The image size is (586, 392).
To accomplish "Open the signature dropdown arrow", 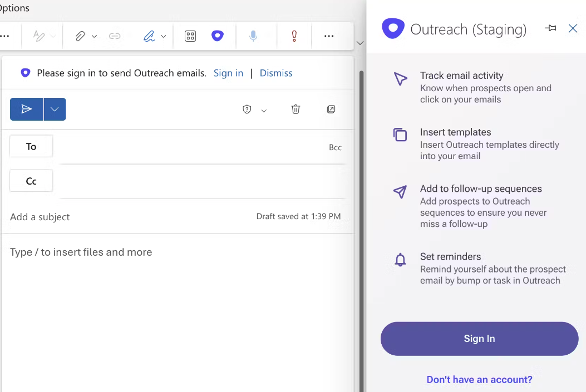I will (x=164, y=37).
